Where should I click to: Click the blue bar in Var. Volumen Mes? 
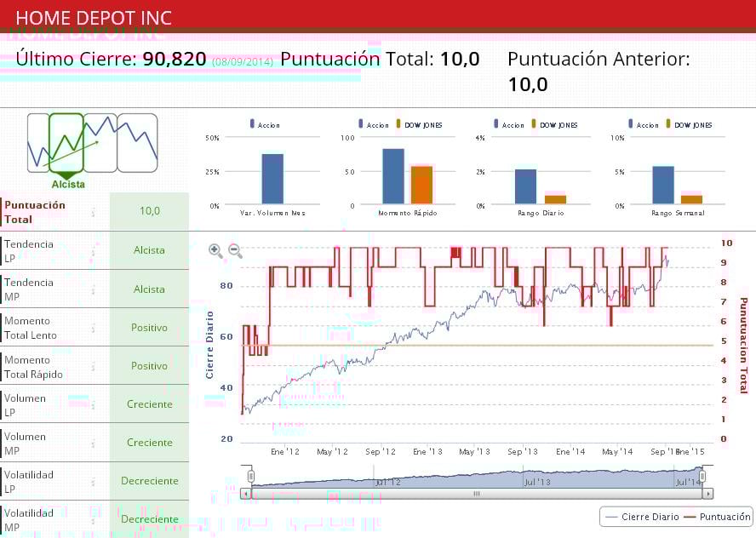pyautogui.click(x=272, y=179)
